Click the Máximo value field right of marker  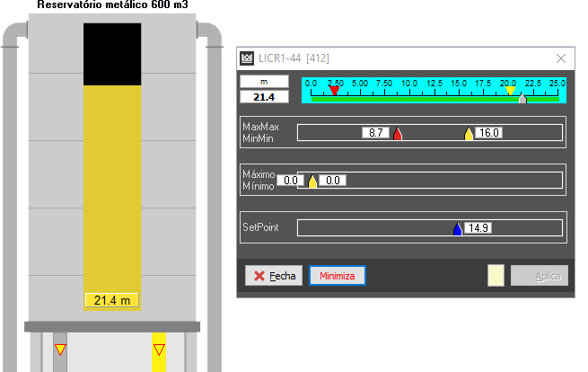pyautogui.click(x=333, y=181)
